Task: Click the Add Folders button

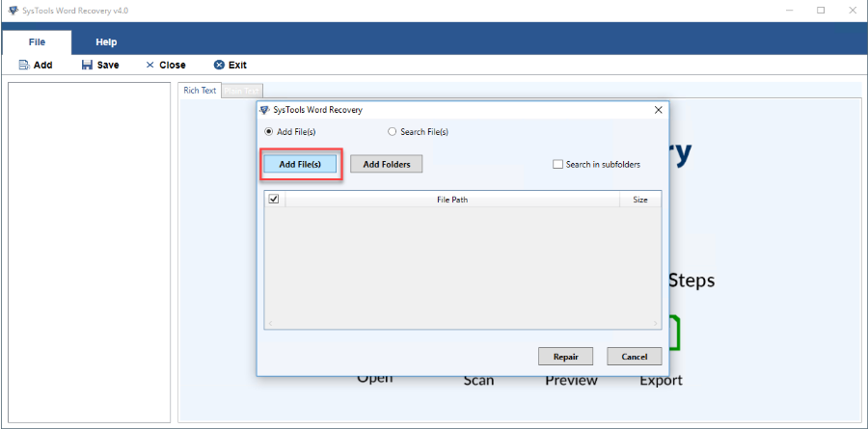Action: 387,164
